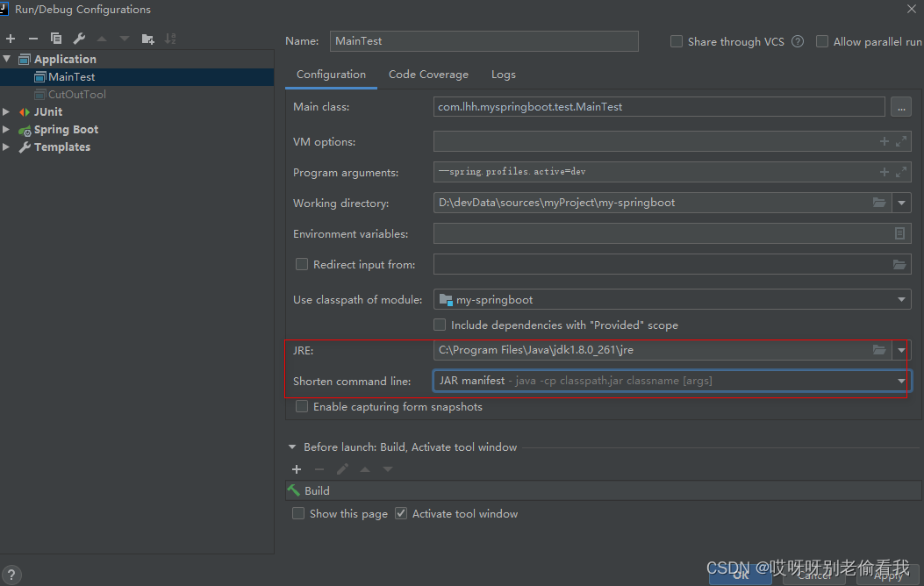
Task: Open working directory dropdown arrow
Action: 901,203
